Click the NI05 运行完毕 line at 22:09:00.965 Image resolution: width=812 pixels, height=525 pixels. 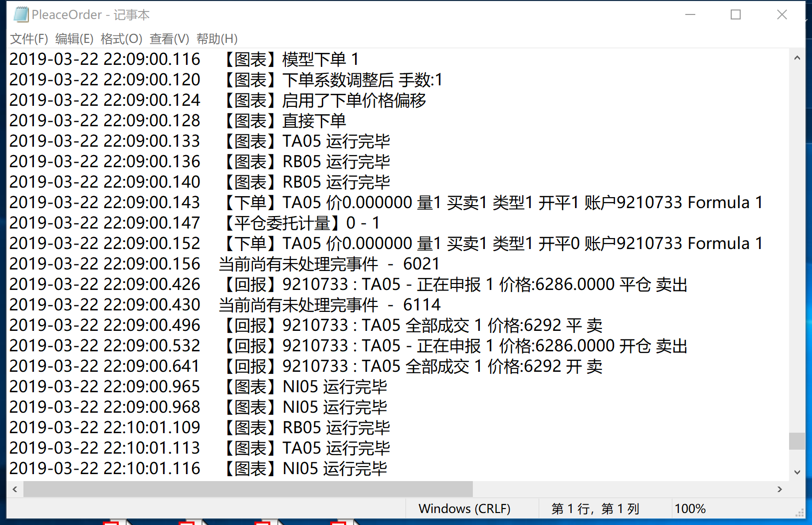click(x=198, y=387)
